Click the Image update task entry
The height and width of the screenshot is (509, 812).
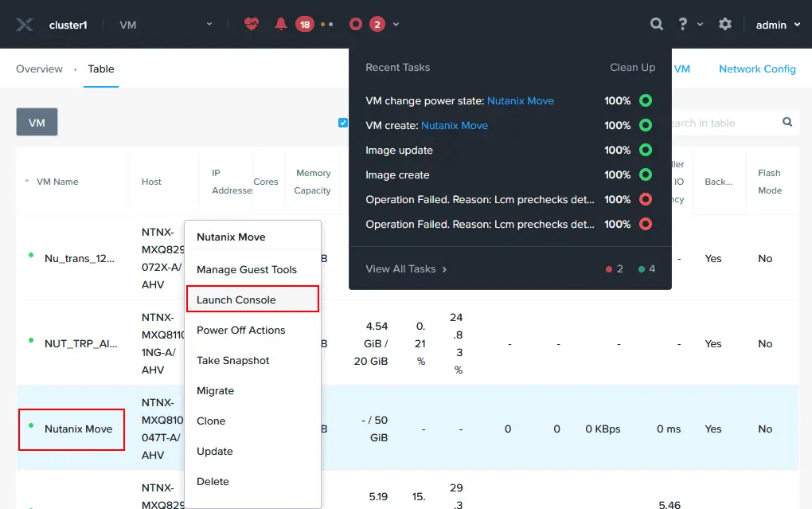pyautogui.click(x=400, y=151)
